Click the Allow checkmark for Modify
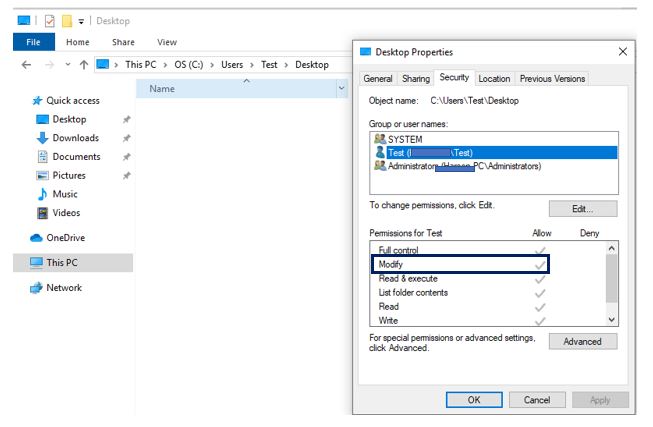Image resolution: width=653 pixels, height=427 pixels. (x=540, y=265)
